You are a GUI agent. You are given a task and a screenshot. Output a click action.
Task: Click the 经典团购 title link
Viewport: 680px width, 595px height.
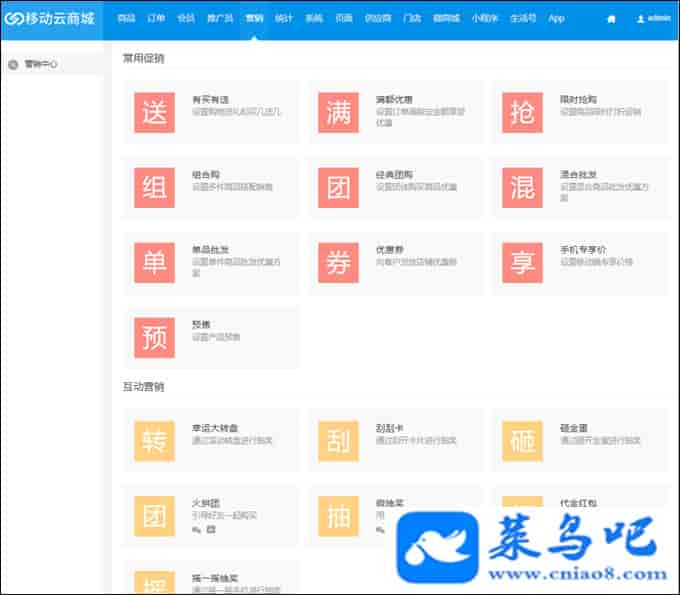coord(393,174)
